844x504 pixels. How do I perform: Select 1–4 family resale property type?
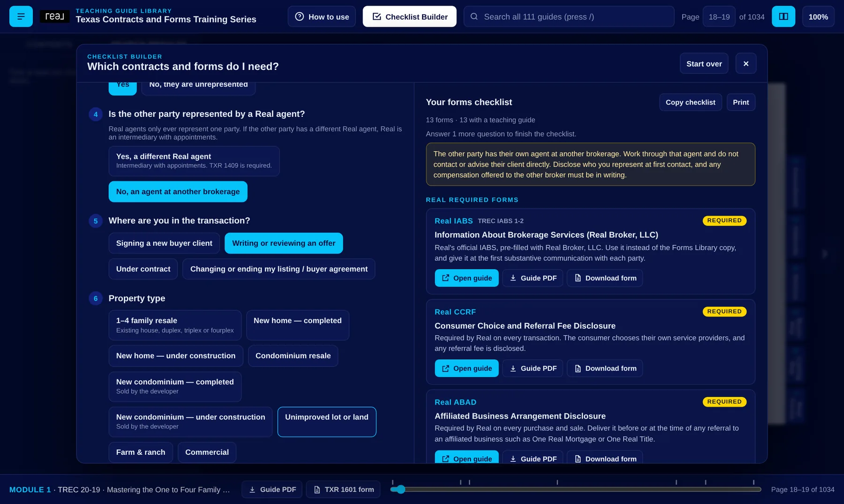pos(175,325)
